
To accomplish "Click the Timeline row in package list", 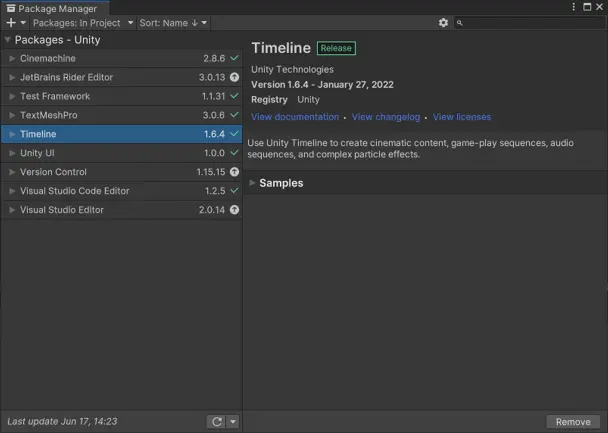I will (x=122, y=134).
